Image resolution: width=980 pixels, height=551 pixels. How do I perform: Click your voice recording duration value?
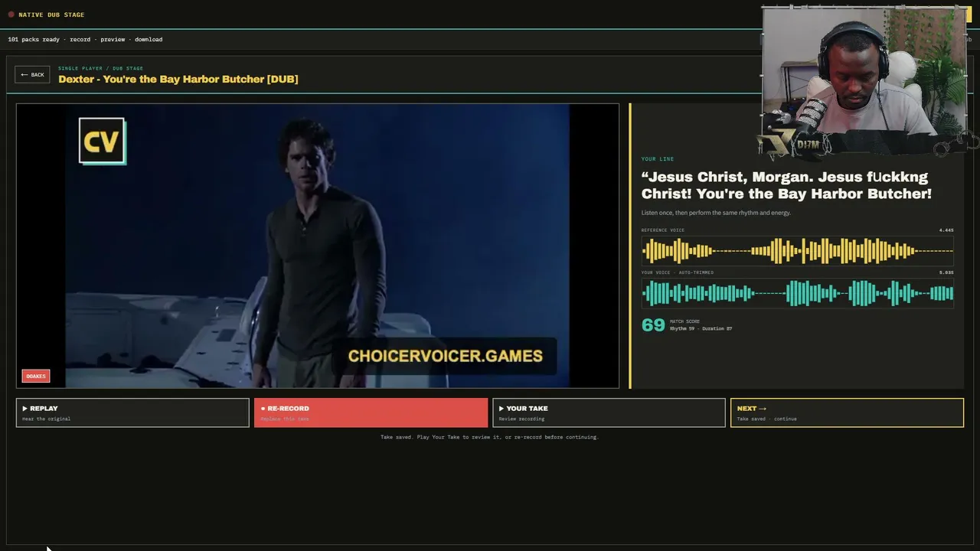coord(946,272)
